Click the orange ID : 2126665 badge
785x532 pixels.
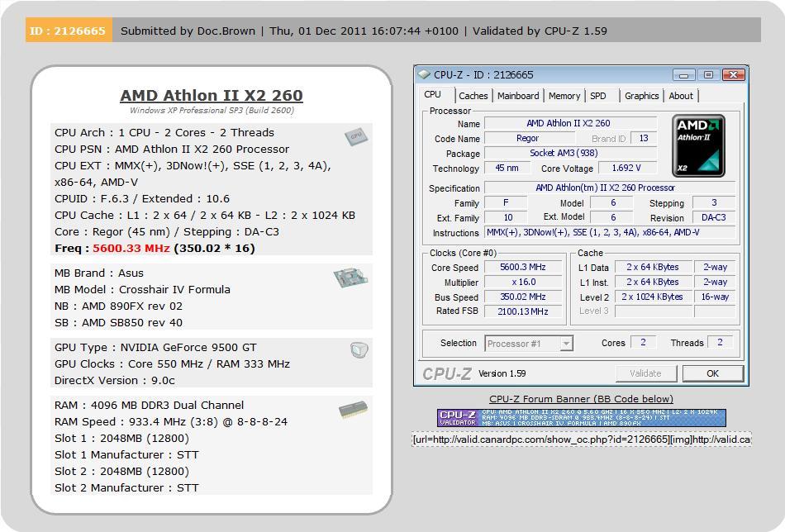[x=69, y=31]
